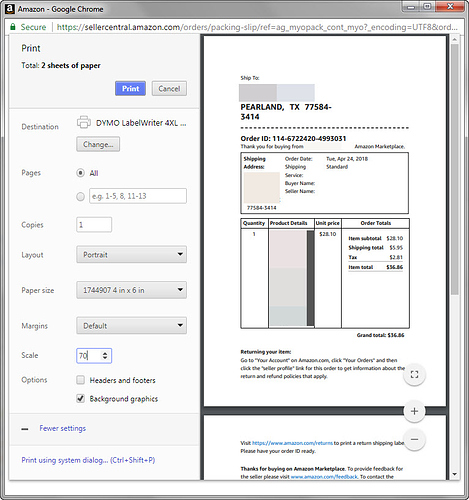This screenshot has width=469, height=500.
Task: Open the Paper size dropdown
Action: tap(131, 290)
